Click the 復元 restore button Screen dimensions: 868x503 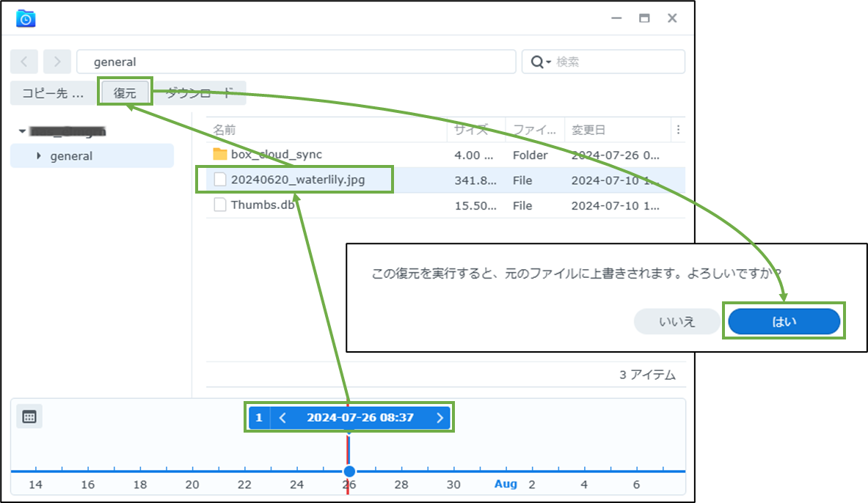coord(125,92)
